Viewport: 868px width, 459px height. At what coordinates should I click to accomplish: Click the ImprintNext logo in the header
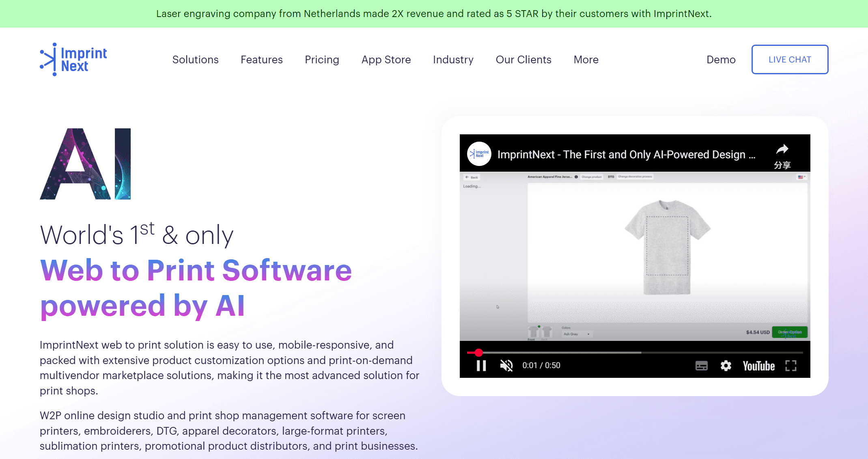pyautogui.click(x=73, y=59)
